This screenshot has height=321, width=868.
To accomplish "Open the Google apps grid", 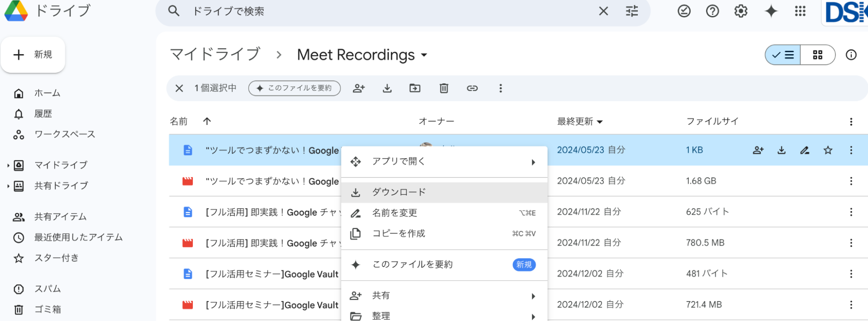I will click(x=800, y=11).
